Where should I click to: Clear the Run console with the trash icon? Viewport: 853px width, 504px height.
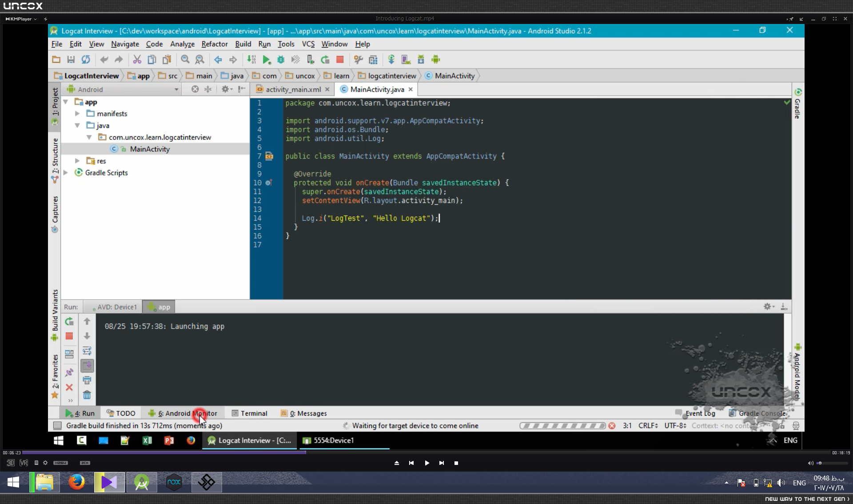(87, 395)
